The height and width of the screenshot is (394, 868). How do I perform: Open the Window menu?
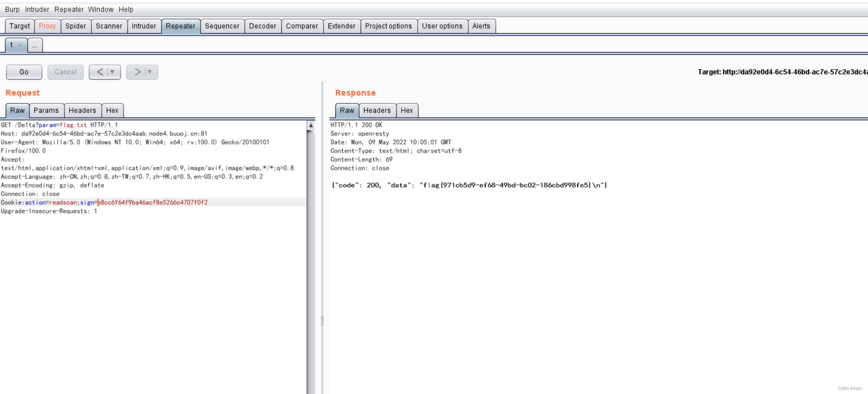point(101,9)
